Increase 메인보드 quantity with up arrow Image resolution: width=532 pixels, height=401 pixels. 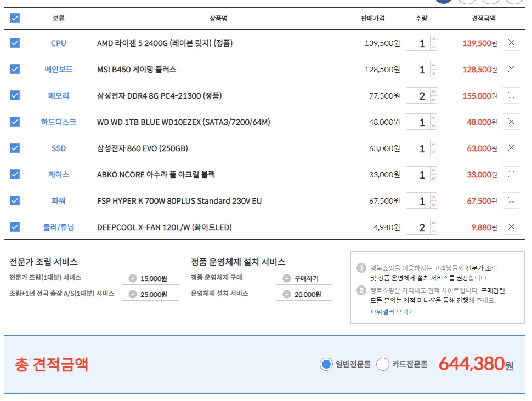433,65
